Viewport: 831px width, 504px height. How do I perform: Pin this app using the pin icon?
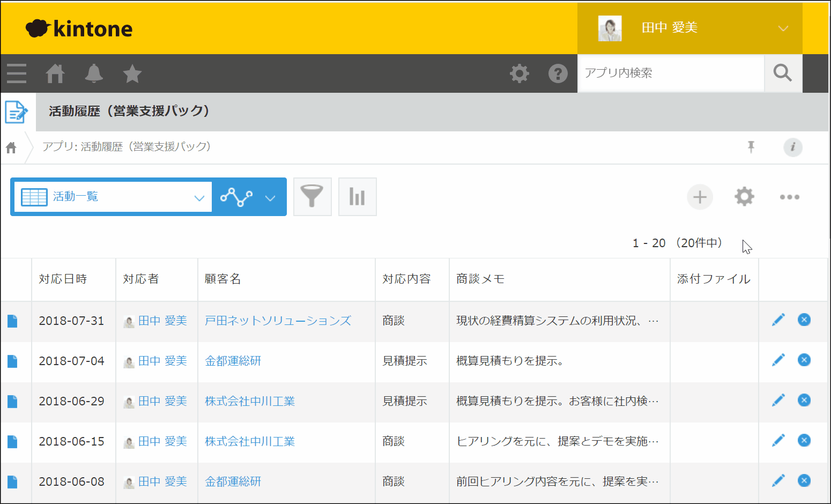click(x=752, y=147)
